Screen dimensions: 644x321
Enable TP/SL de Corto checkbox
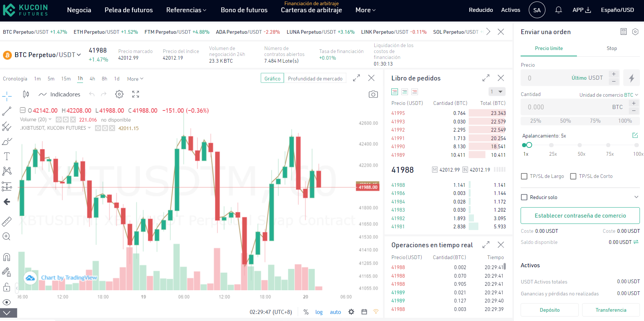[x=573, y=176]
